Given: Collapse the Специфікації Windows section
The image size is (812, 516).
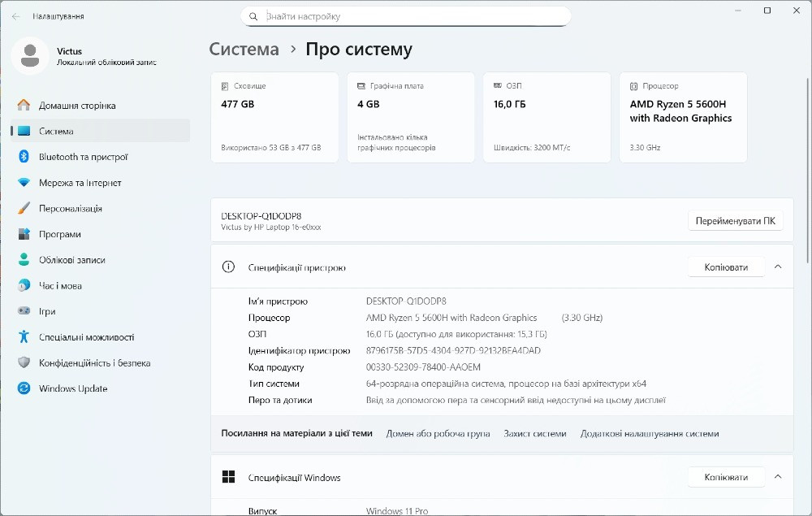Looking at the screenshot, I should (x=777, y=476).
